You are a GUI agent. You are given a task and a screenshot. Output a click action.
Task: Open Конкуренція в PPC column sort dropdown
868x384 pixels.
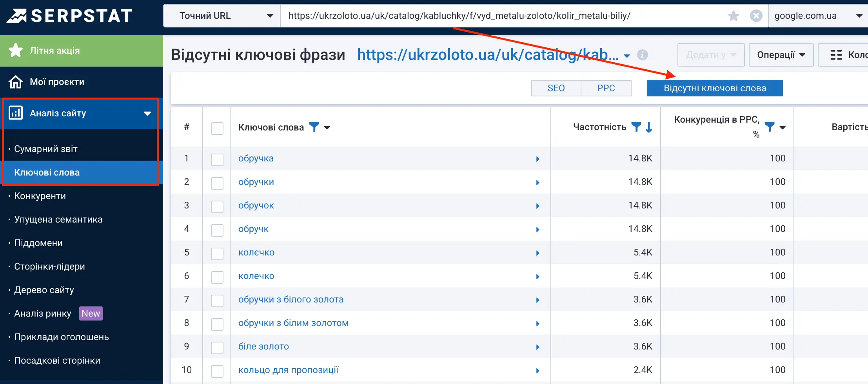(783, 127)
